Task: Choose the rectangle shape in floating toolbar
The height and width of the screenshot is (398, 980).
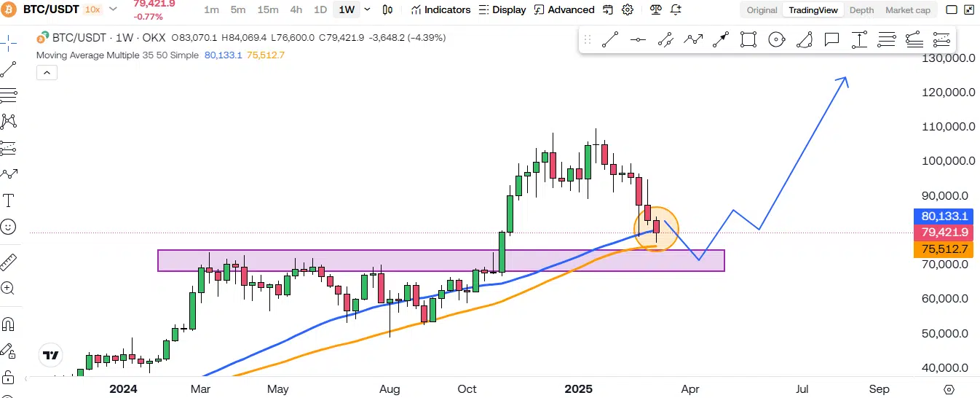Action: point(748,40)
